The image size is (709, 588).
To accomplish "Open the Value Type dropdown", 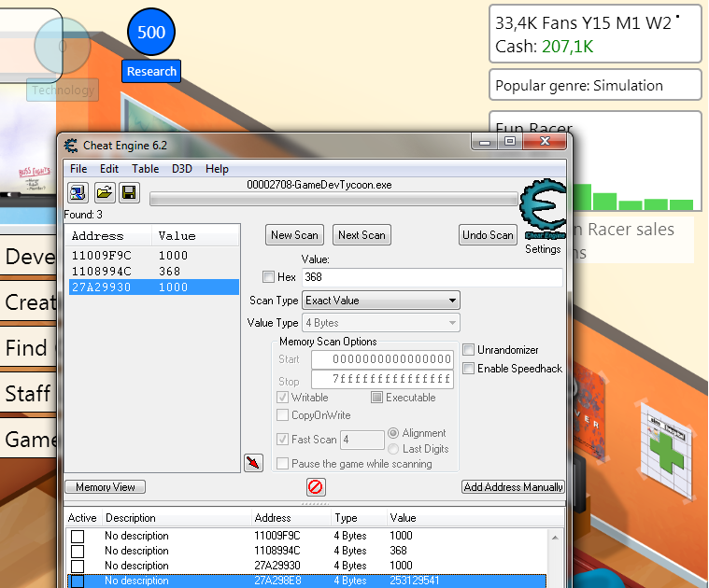I will tap(381, 323).
